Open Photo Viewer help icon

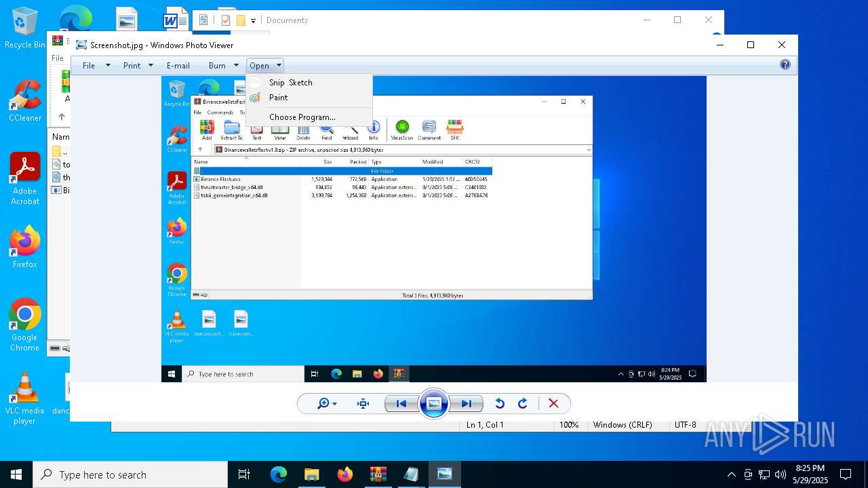(785, 65)
